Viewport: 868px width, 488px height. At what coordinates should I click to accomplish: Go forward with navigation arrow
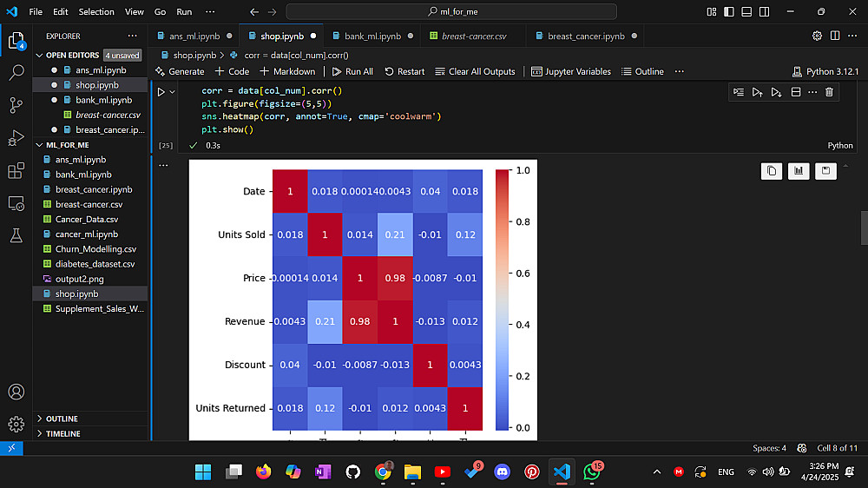click(272, 11)
